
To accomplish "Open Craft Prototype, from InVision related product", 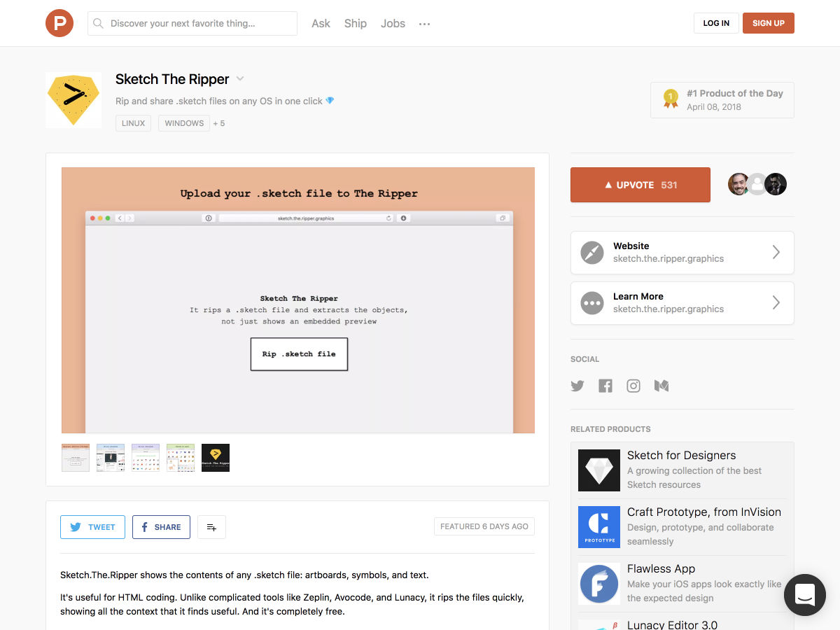I will coord(682,527).
